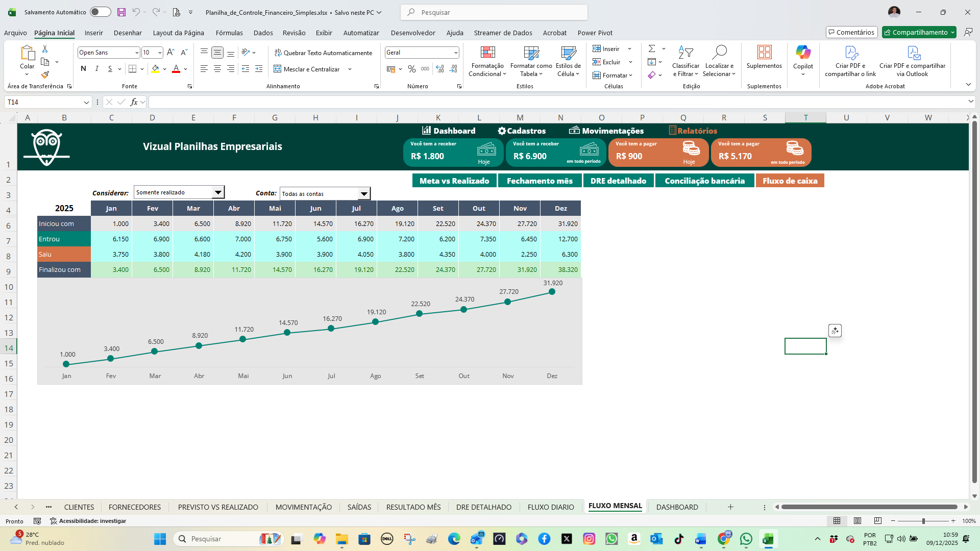Open Formatar como Tabela gallery
The image size is (980, 551).
coord(531,61)
